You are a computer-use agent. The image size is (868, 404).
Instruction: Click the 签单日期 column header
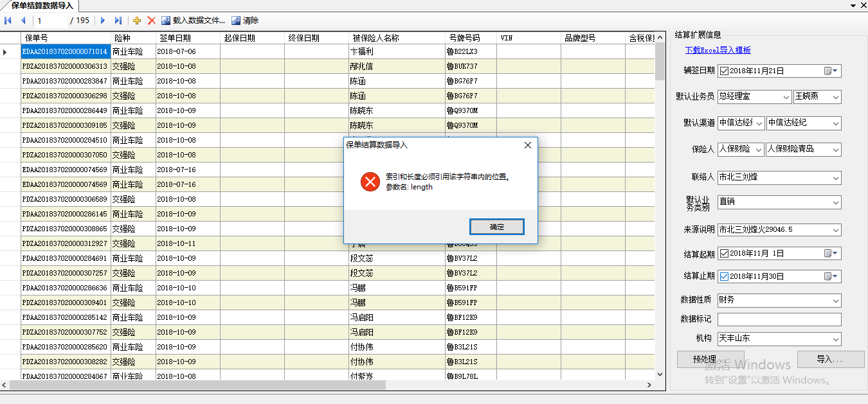(188, 38)
